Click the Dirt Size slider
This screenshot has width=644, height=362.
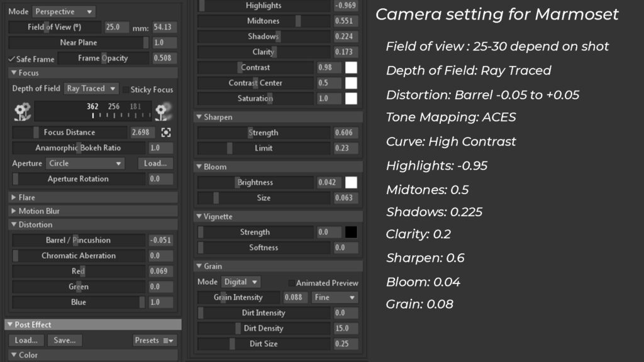pyautogui.click(x=264, y=344)
